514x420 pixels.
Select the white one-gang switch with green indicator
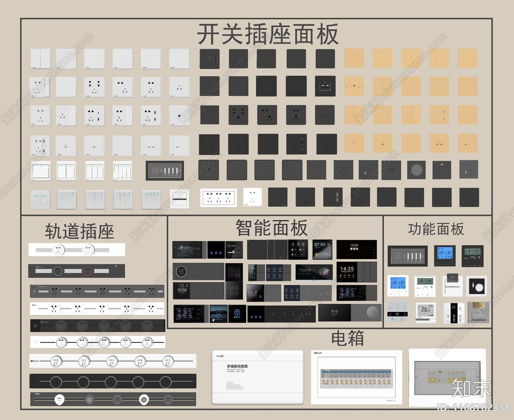coord(40,171)
